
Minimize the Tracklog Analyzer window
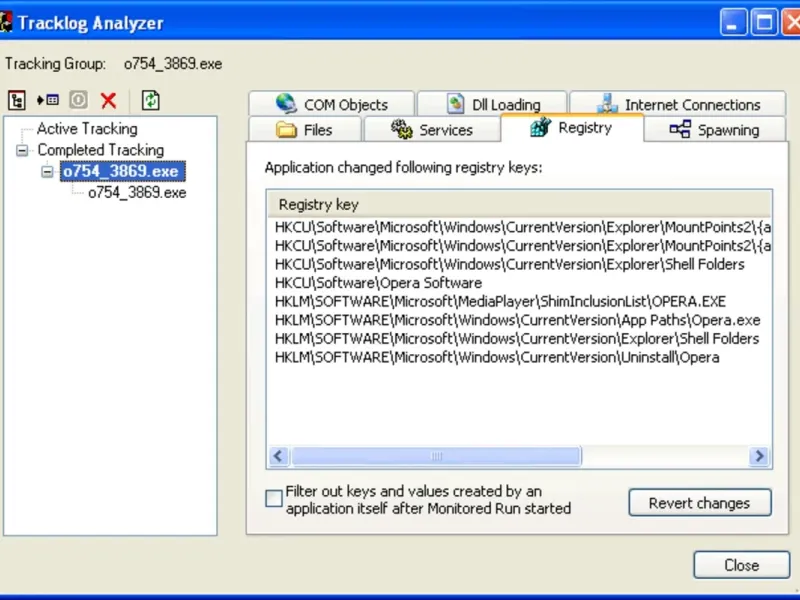[x=733, y=22]
